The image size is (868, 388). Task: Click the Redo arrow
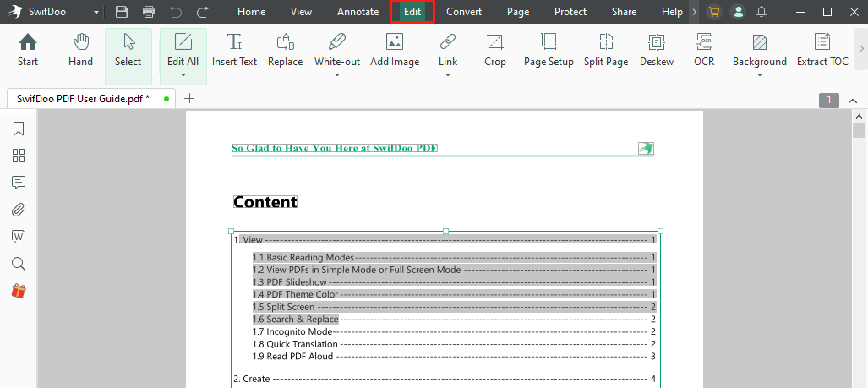click(x=203, y=12)
